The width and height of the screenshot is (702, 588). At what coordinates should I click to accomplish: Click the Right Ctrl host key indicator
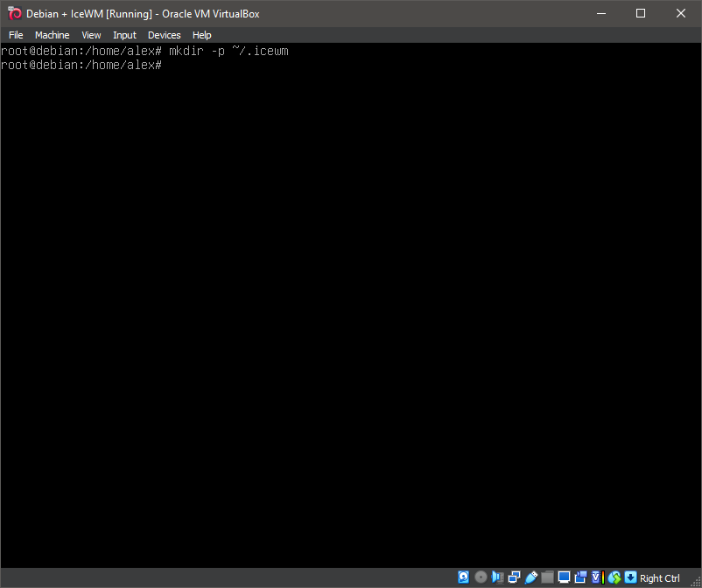659,577
